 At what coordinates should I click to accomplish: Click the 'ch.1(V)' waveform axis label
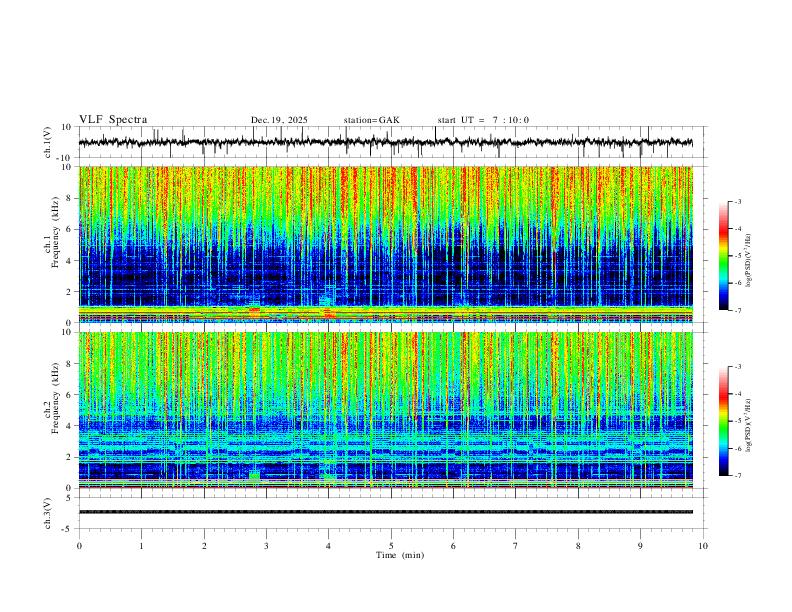point(48,142)
